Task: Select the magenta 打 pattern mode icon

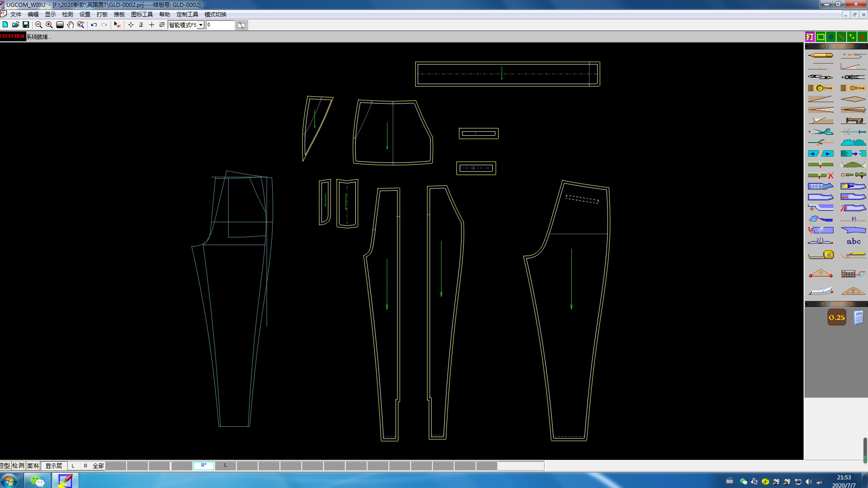Action: (810, 37)
